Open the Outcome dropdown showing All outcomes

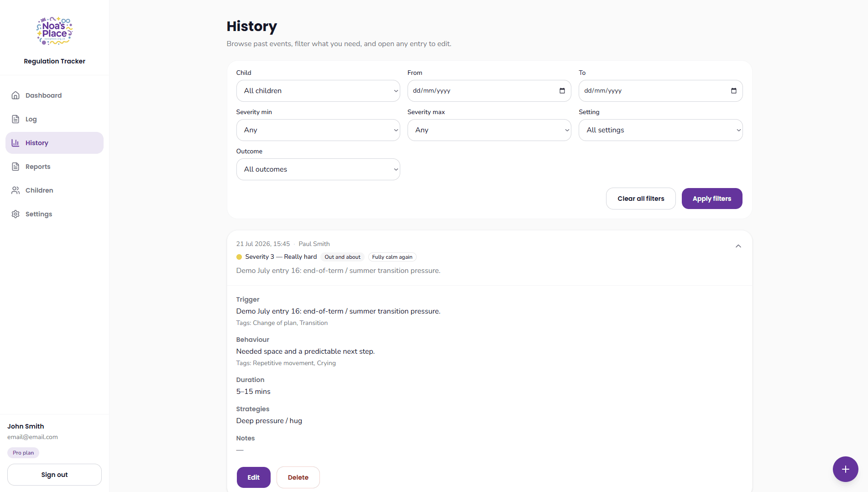[x=318, y=169]
